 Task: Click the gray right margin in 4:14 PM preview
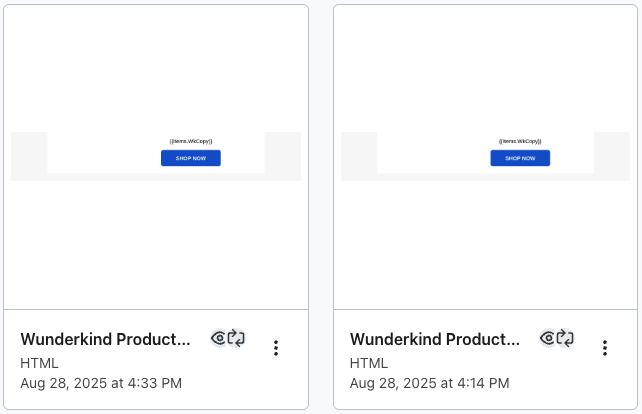click(x=612, y=156)
